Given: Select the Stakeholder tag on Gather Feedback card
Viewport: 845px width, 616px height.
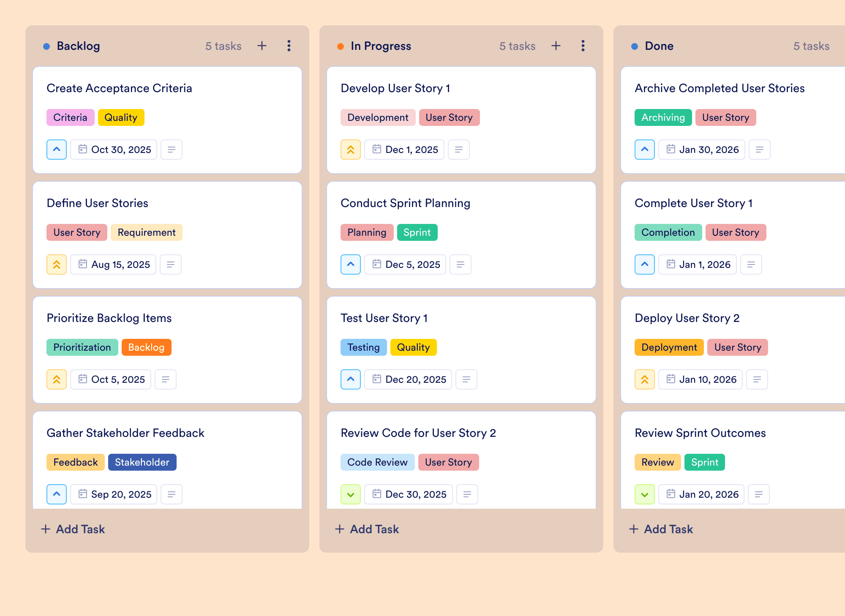Looking at the screenshot, I should [x=142, y=462].
